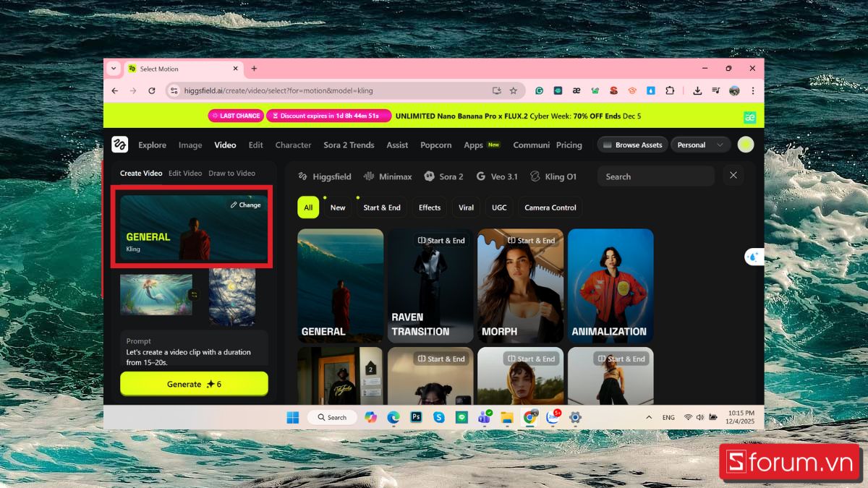This screenshot has height=488, width=868.
Task: Open the Higgsfield logo home icon
Action: (119, 145)
